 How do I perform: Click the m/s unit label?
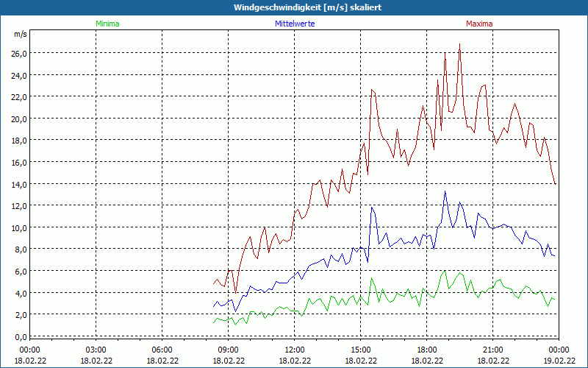21,34
